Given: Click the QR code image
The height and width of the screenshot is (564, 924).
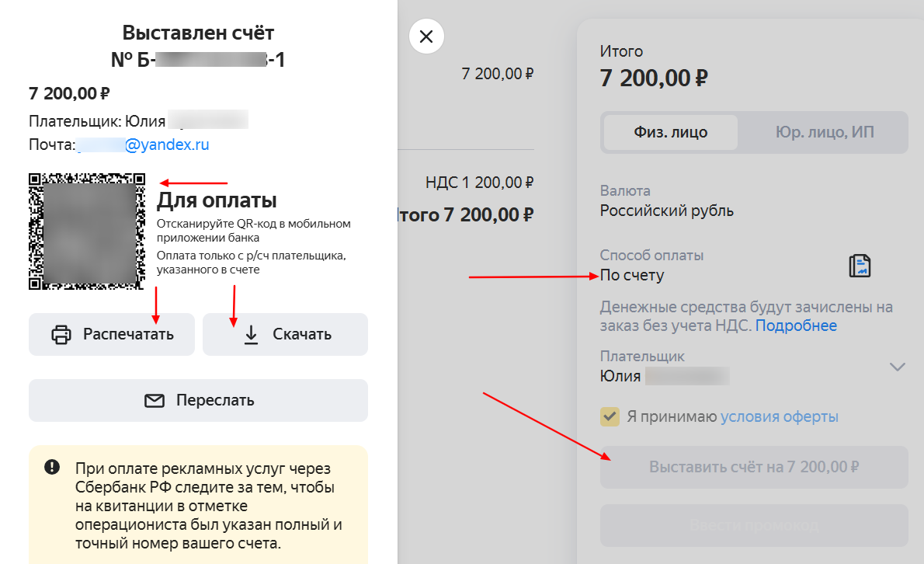Looking at the screenshot, I should pyautogui.click(x=87, y=232).
